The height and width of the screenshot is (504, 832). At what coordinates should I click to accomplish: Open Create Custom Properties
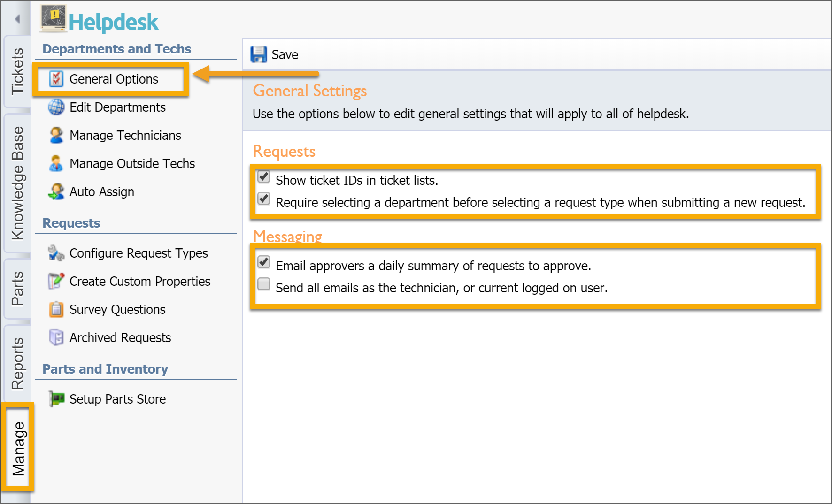pyautogui.click(x=140, y=282)
